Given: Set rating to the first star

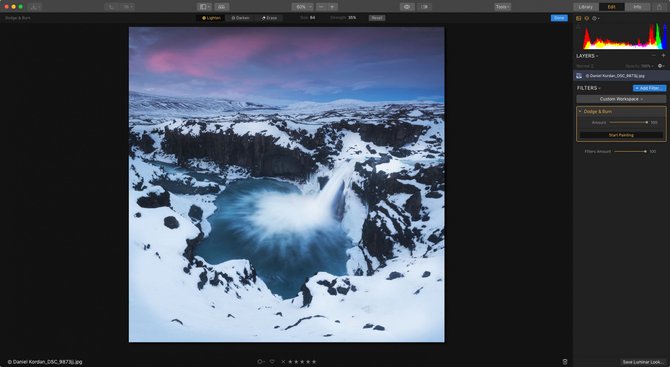Looking at the screenshot, I should [x=290, y=362].
